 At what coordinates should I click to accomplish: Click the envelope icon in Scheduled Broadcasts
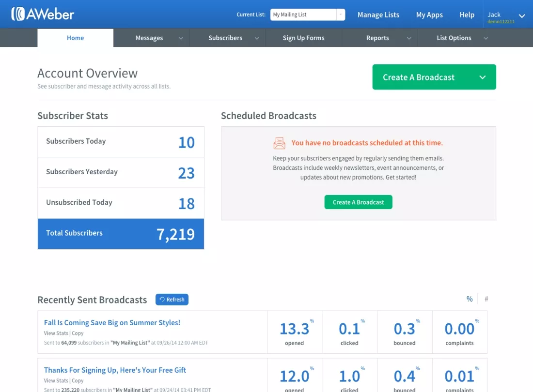pyautogui.click(x=279, y=143)
